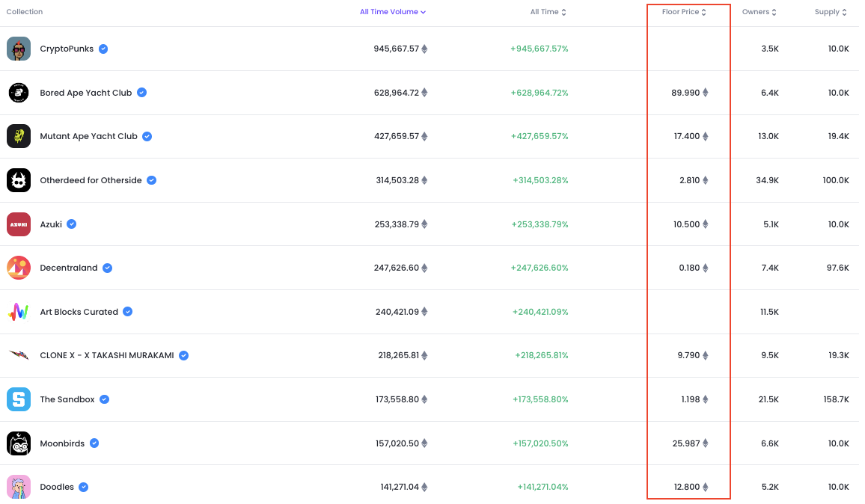
Task: Open the Art Blocks Curated link
Action: [x=79, y=312]
